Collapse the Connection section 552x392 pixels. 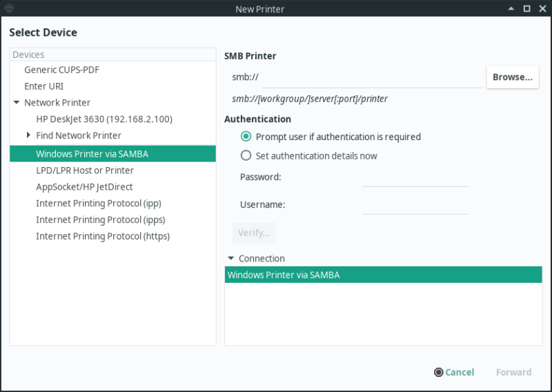tap(230, 259)
